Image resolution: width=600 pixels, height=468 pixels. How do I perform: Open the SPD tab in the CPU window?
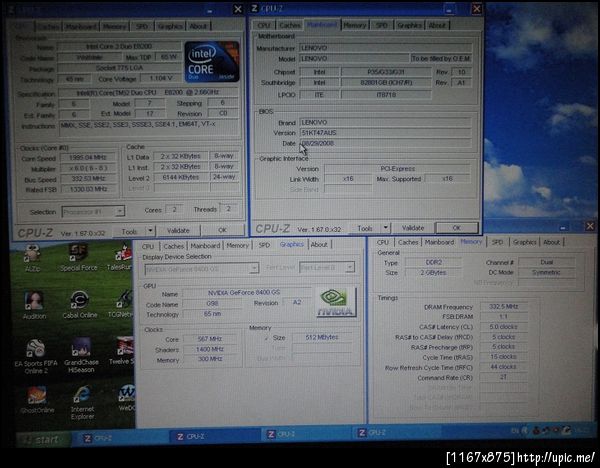click(x=142, y=26)
